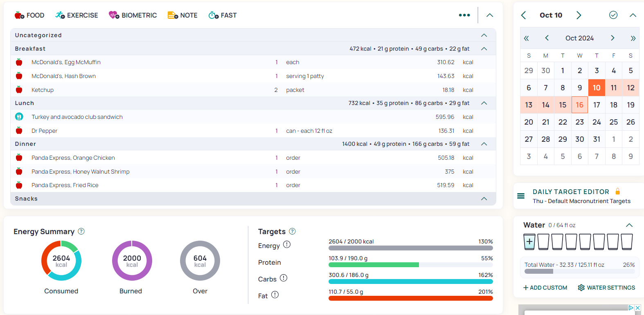
Task: Collapse the Dinner section
Action: click(x=484, y=144)
